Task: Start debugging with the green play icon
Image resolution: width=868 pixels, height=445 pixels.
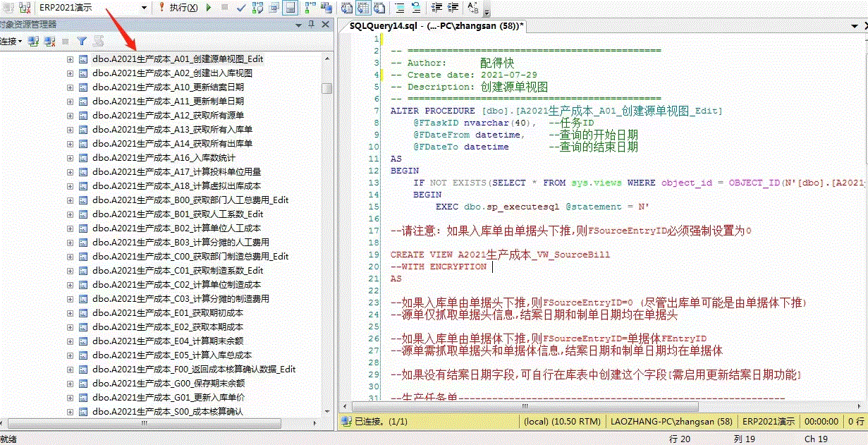Action: 208,7
